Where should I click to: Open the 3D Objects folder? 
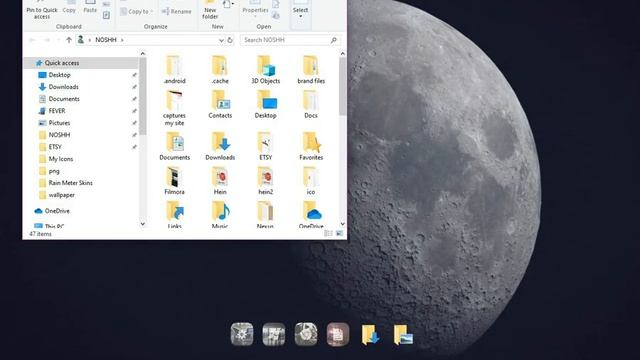pos(265,70)
